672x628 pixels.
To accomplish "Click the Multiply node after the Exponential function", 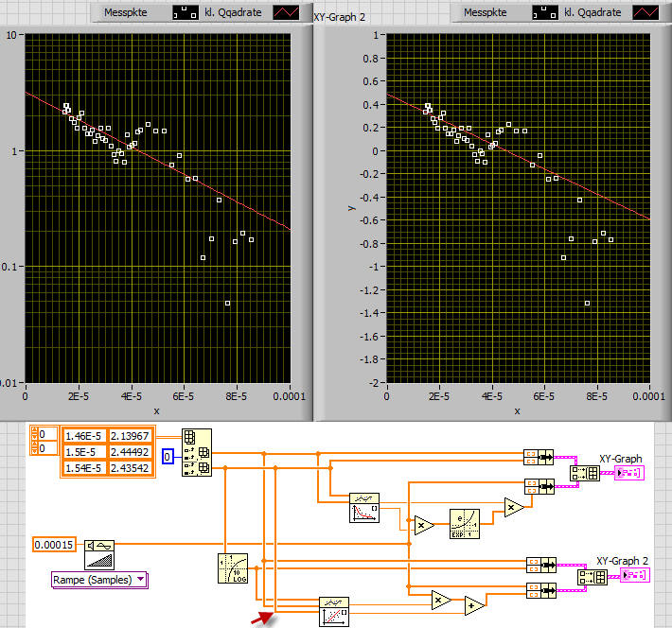I will coord(514,508).
